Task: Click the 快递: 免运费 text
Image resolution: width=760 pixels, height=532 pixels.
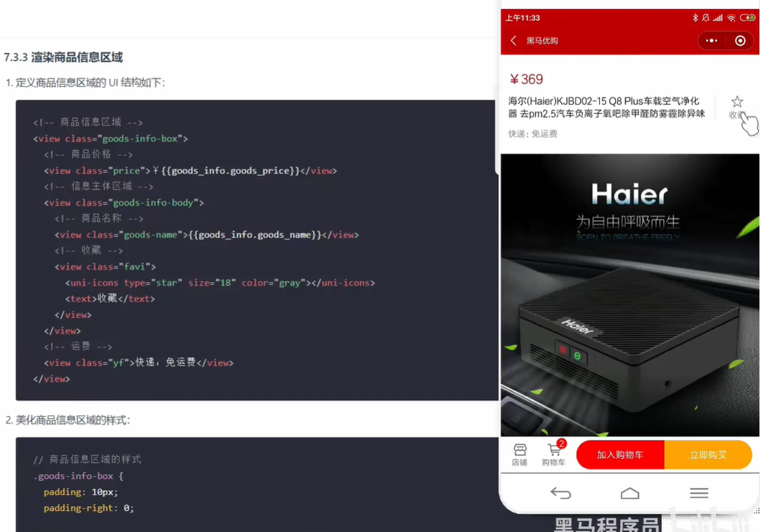Action: click(x=533, y=134)
